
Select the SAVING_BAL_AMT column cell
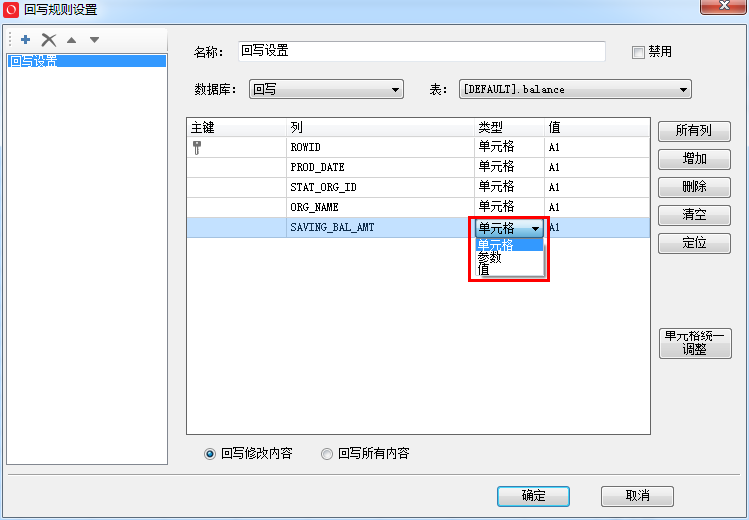[380, 228]
